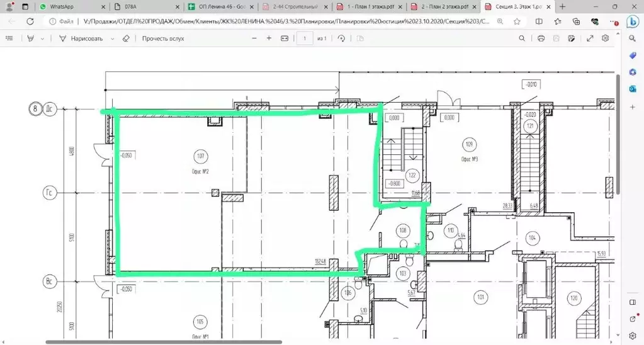The image size is (644, 345).
Task: Expand the Нарисовать drawing options arrow
Action: point(113,38)
